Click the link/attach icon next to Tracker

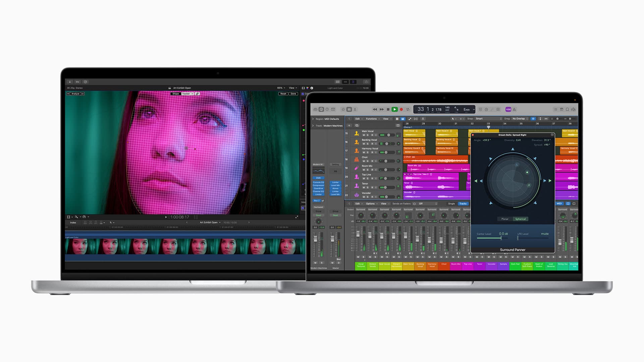[198, 94]
